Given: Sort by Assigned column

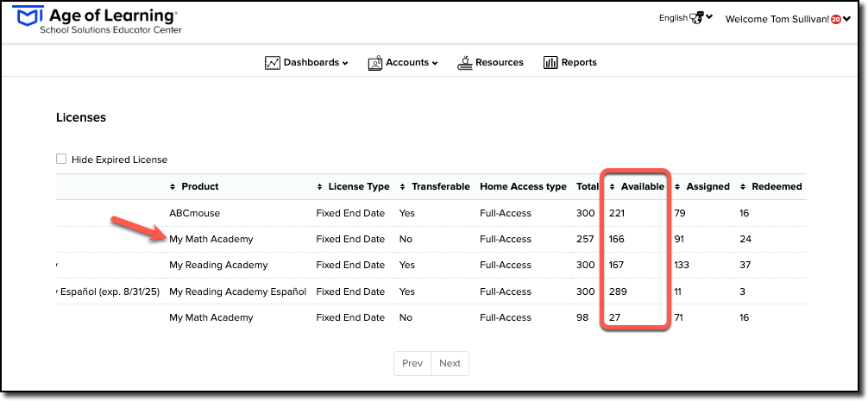Looking at the screenshot, I should pos(702,186).
